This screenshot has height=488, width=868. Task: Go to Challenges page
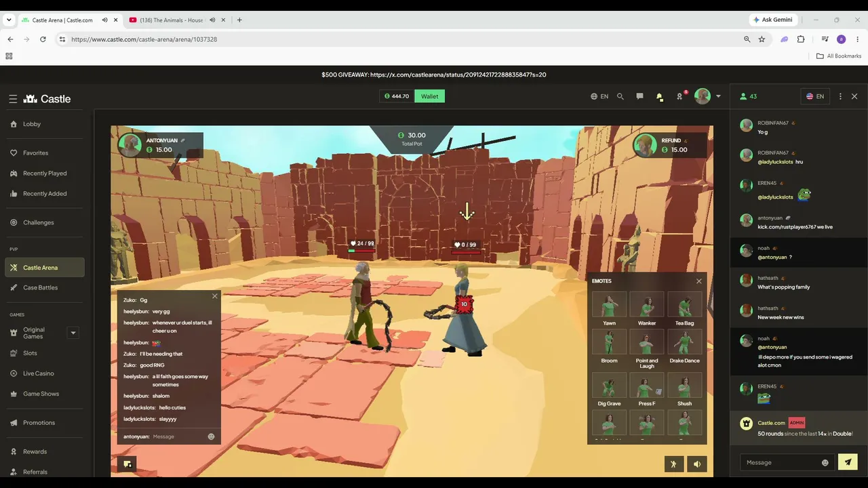(38, 222)
